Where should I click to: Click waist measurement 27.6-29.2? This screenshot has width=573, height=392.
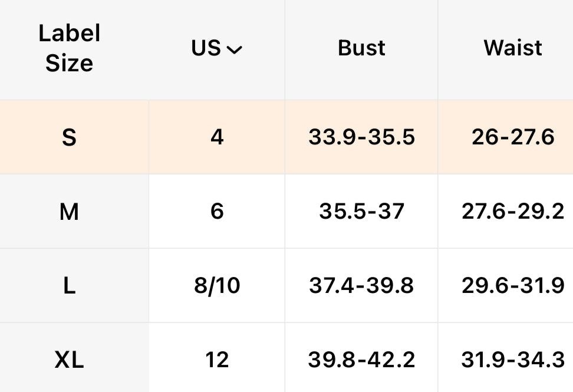(513, 211)
